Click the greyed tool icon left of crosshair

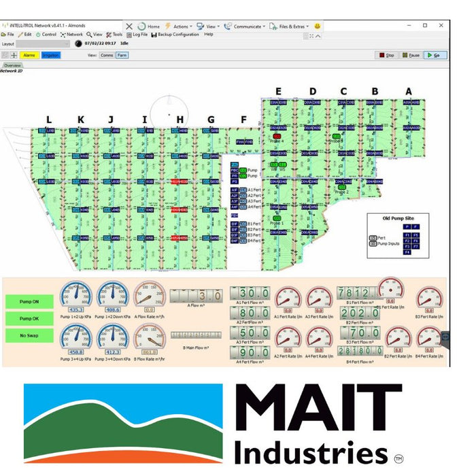coord(5,55)
